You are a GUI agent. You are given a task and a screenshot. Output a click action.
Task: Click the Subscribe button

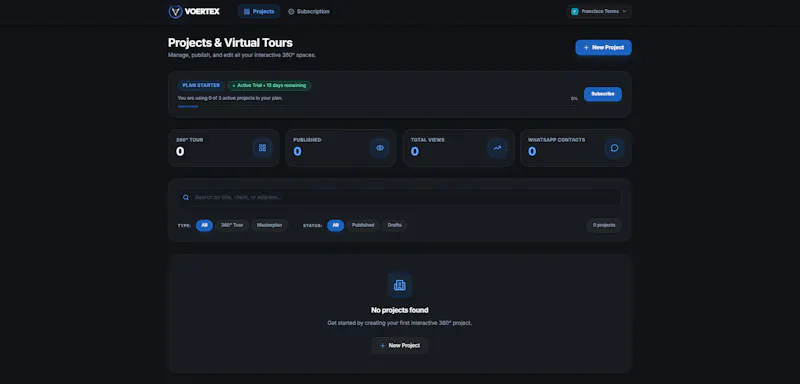[603, 94]
